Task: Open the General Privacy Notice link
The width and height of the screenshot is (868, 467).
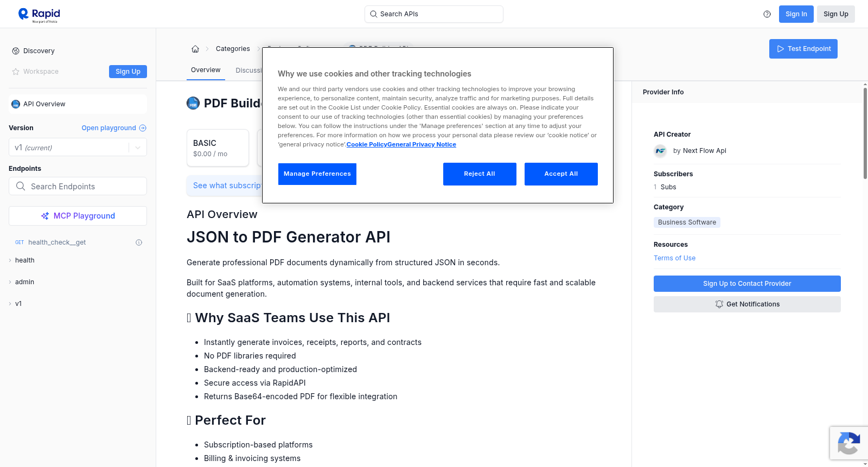Action: coord(422,144)
